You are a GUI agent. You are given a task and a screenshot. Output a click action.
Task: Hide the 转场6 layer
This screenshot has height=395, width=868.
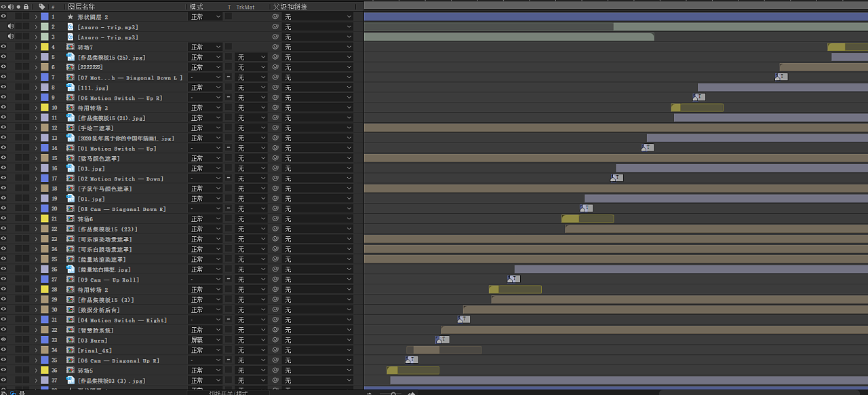[x=3, y=219]
